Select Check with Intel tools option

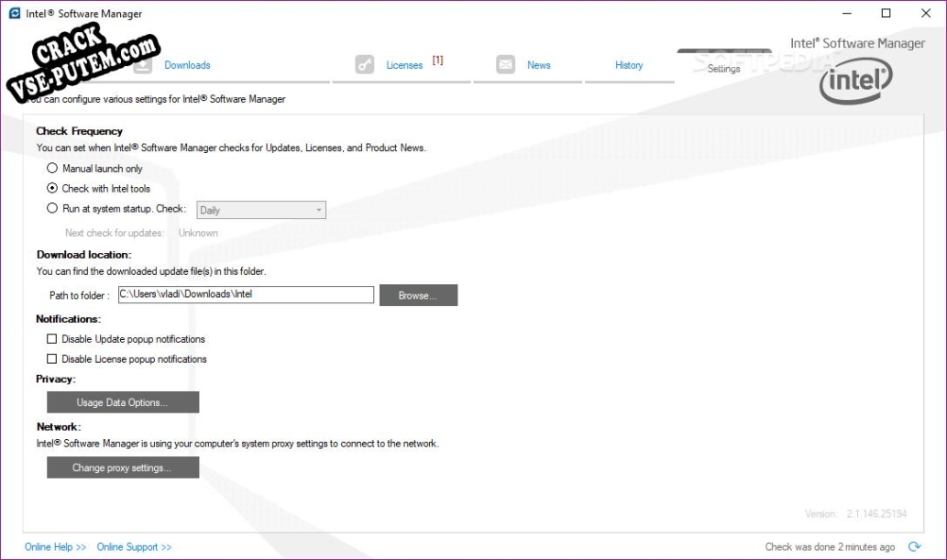coord(52,188)
